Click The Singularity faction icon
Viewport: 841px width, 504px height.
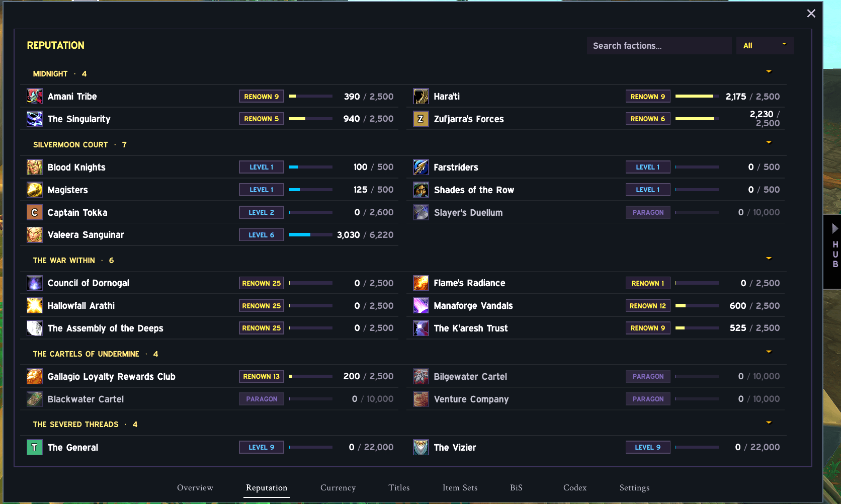tap(35, 119)
